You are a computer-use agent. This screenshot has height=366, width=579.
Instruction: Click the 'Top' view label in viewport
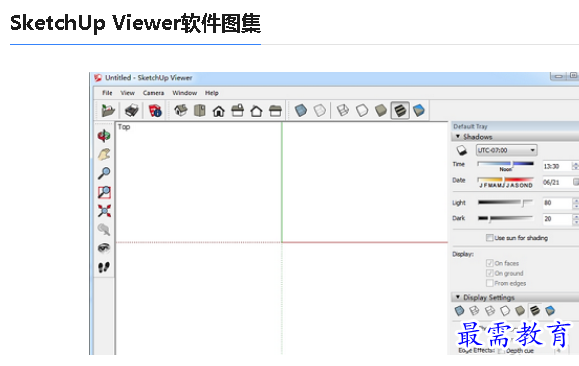124,127
